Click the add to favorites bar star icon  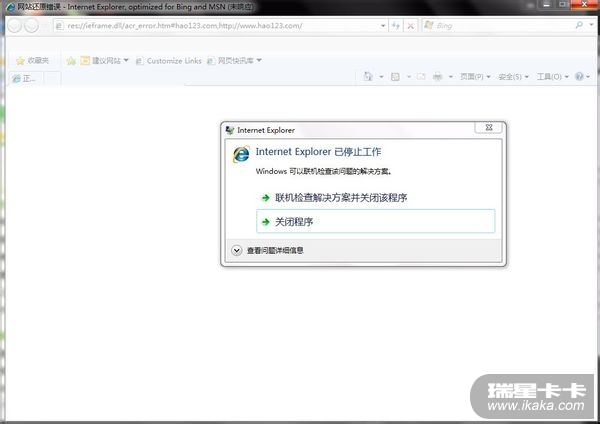pos(71,60)
